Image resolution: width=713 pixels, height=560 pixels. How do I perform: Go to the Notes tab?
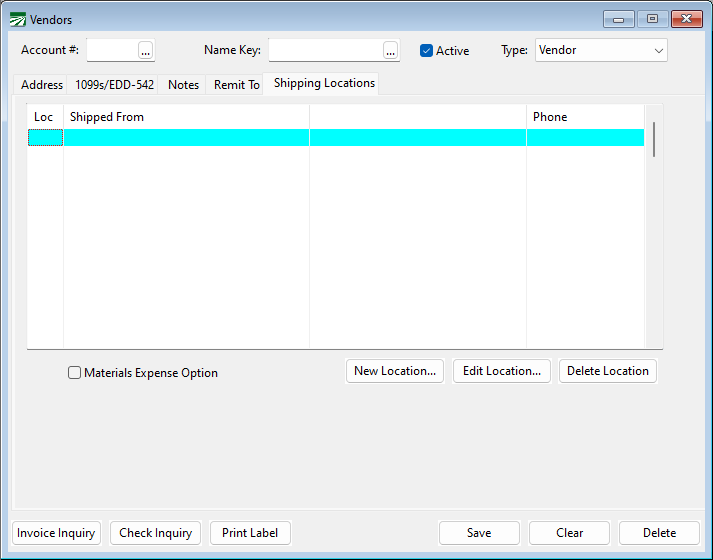tap(183, 85)
